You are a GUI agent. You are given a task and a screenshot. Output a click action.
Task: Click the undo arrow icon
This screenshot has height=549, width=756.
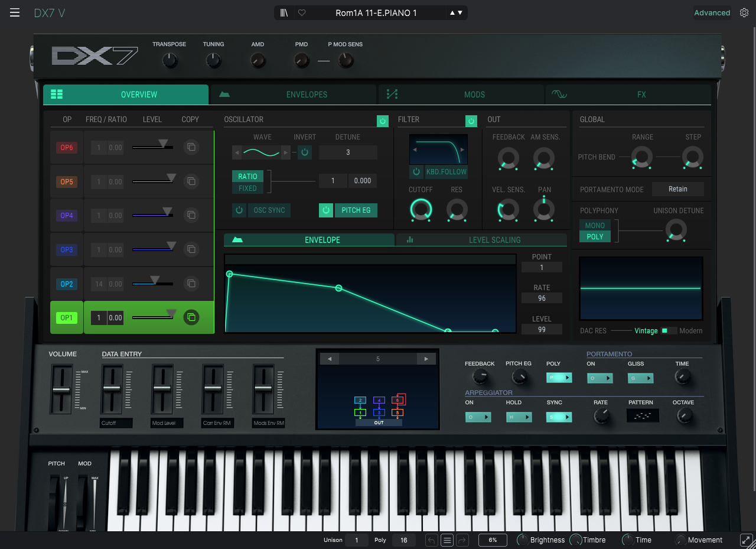pos(431,540)
